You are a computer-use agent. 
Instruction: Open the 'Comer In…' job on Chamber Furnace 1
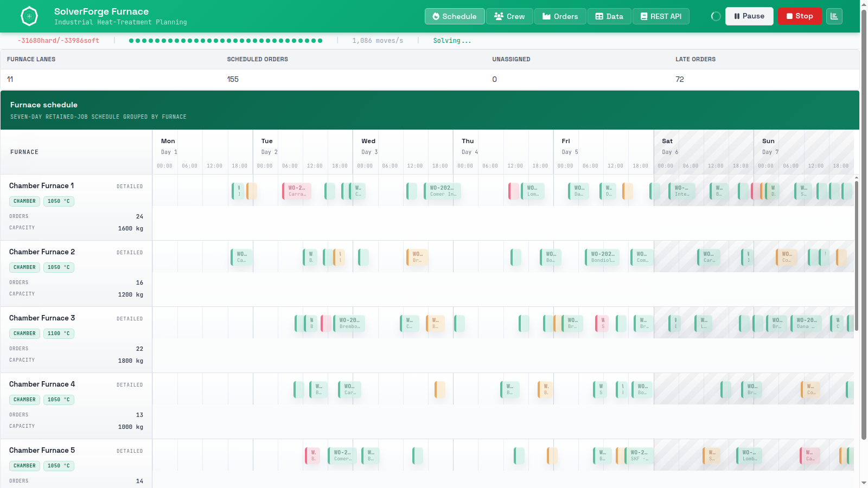[x=443, y=191]
